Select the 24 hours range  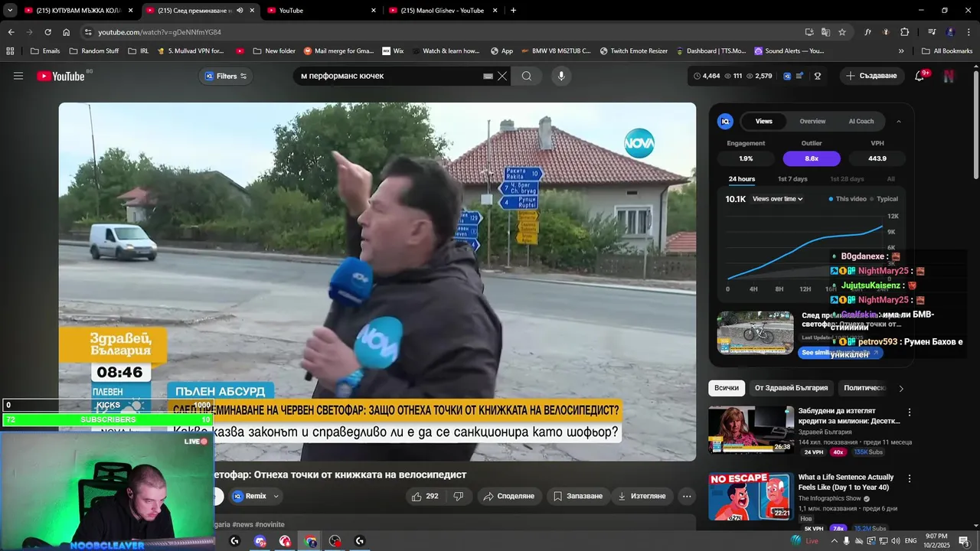point(741,179)
